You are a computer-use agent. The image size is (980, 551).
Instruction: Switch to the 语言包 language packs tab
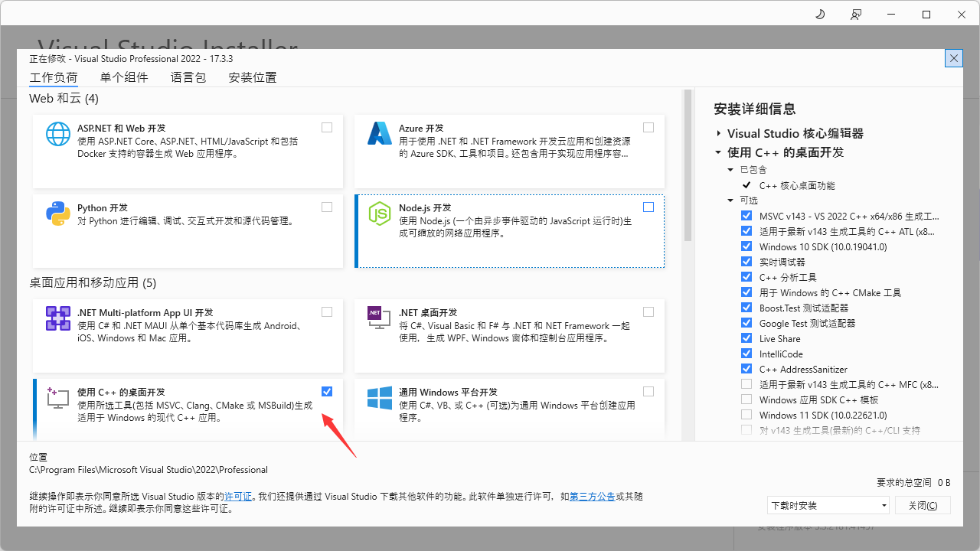188,77
